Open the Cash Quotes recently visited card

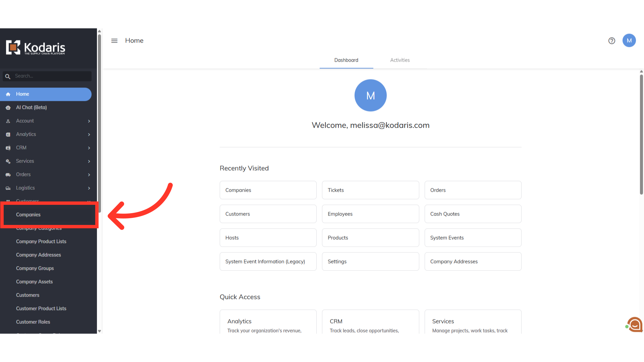473,214
